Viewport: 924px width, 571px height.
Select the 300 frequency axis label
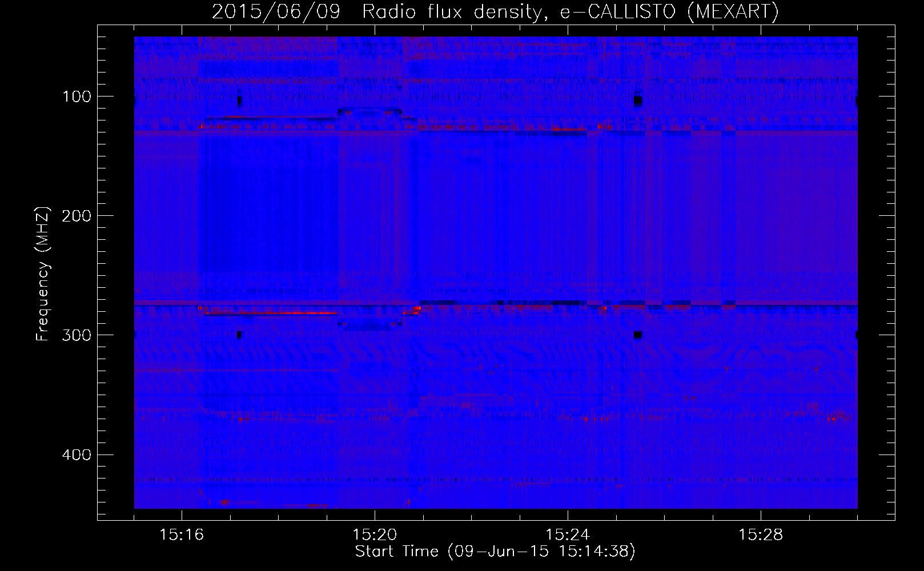(x=77, y=335)
